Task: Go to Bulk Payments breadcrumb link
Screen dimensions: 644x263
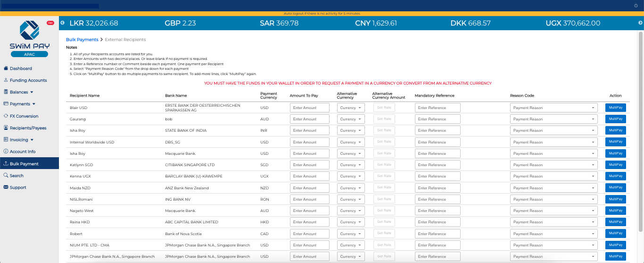Action: 82,40
